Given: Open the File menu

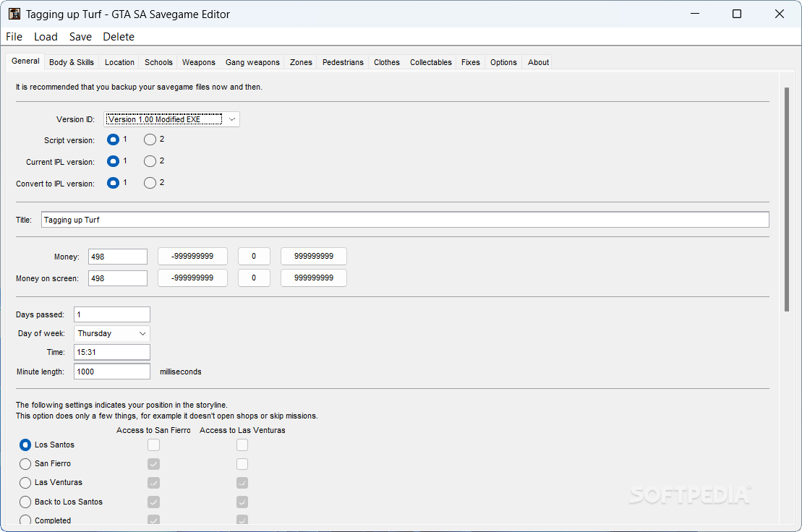Looking at the screenshot, I should click(14, 37).
